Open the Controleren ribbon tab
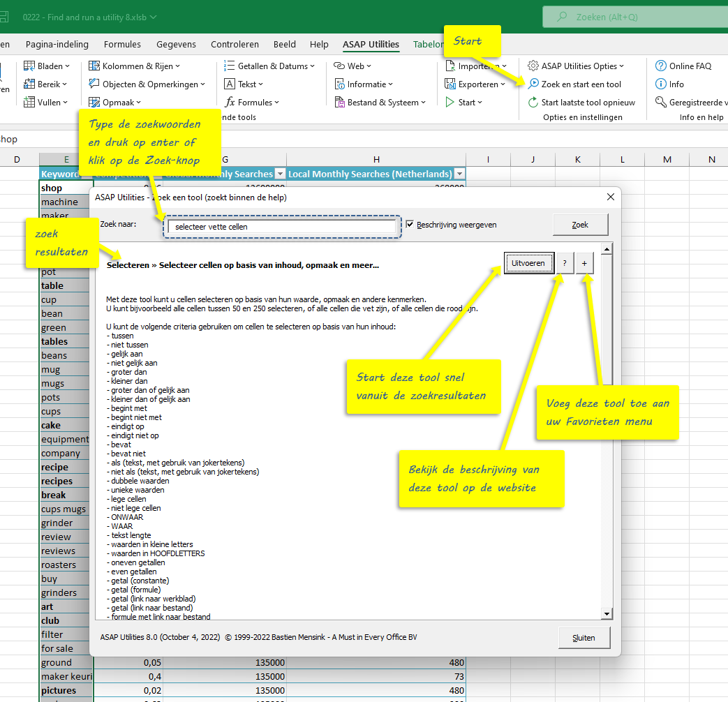 click(235, 44)
